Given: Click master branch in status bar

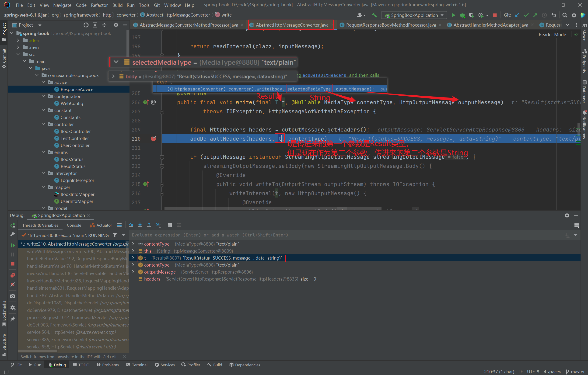Looking at the screenshot, I should [x=575, y=372].
